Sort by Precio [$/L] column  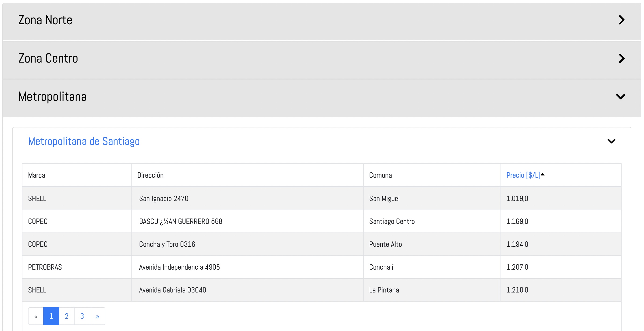pos(523,175)
